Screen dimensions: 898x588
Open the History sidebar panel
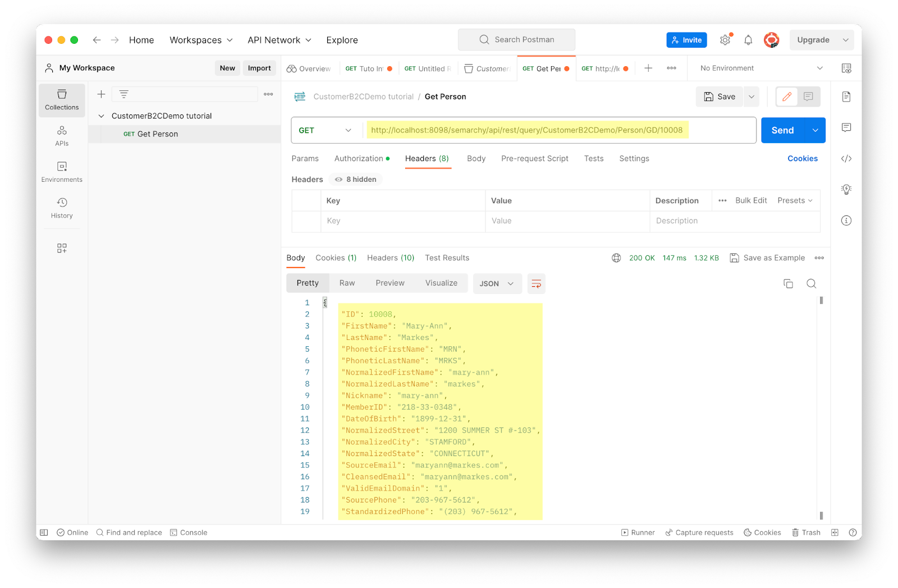(x=62, y=208)
